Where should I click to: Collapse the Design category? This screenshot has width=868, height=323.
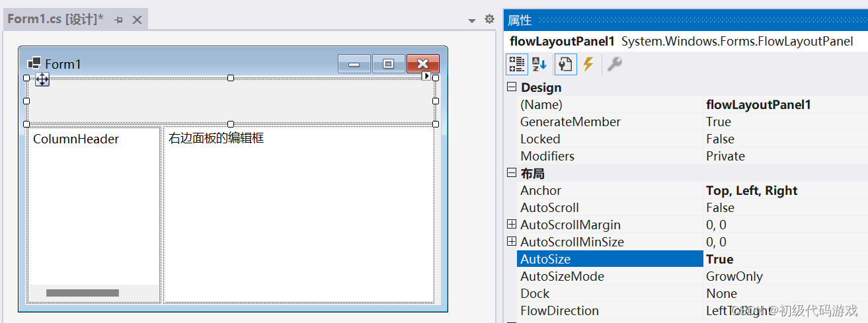511,87
